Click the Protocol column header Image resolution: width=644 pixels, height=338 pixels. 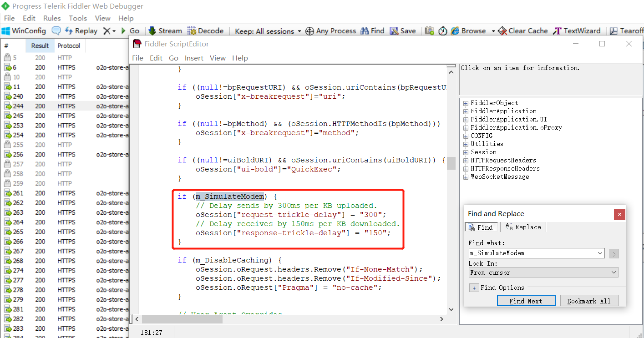69,45
